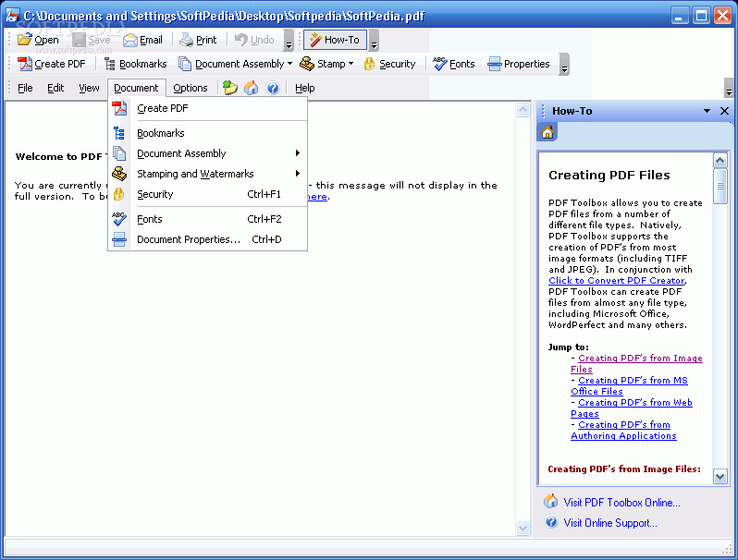The image size is (738, 560).
Task: Click the question-mark icon beside Visit Online Support
Action: (550, 522)
